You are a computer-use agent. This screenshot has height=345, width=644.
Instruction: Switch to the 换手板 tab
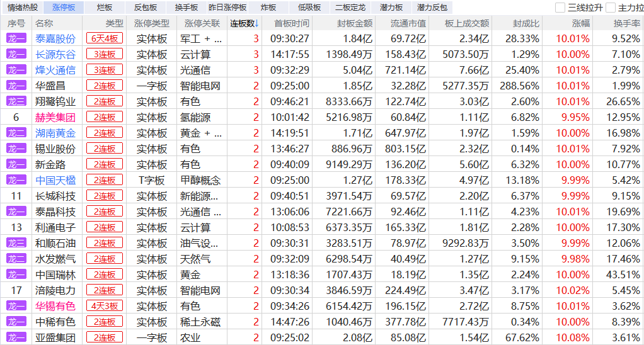187,8
